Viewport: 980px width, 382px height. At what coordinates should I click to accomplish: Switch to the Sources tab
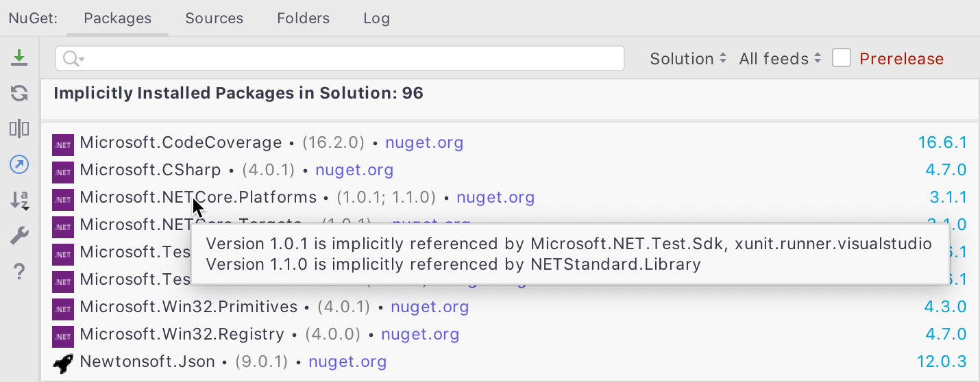(x=215, y=18)
